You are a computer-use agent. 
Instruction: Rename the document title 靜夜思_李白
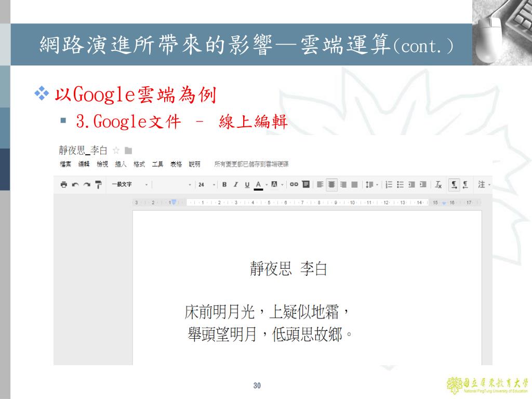click(x=83, y=150)
